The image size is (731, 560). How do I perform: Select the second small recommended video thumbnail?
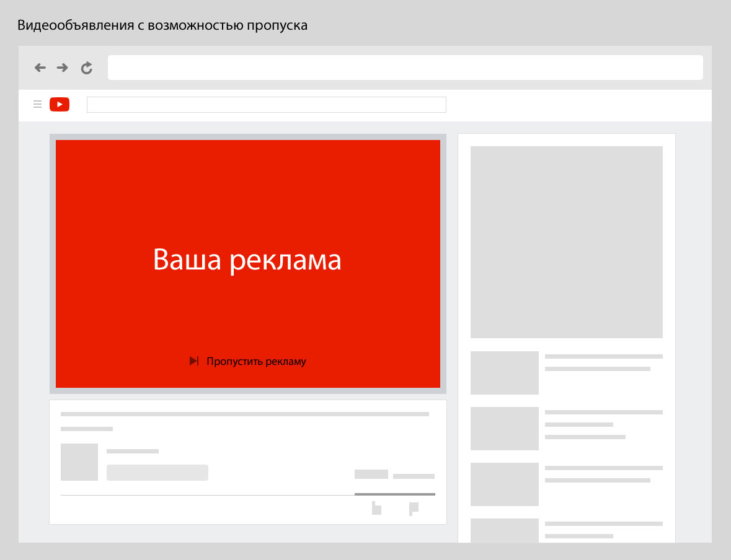point(504,429)
